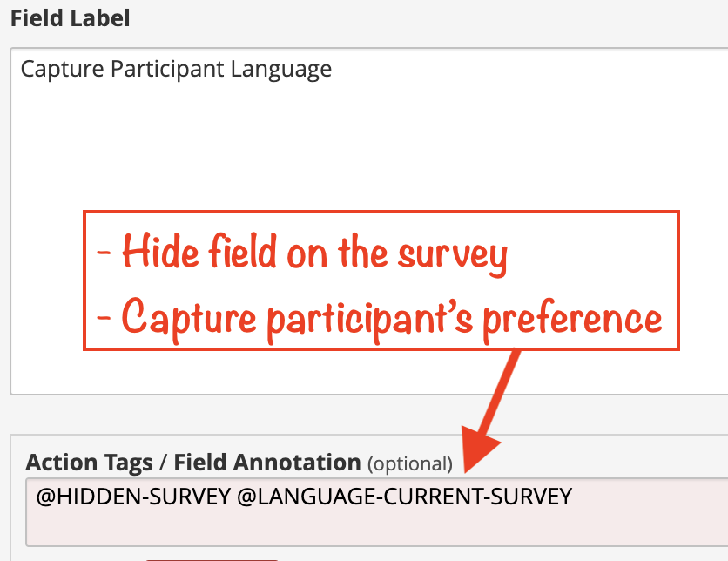Click the word 'survey' in red handwriting

(453, 255)
